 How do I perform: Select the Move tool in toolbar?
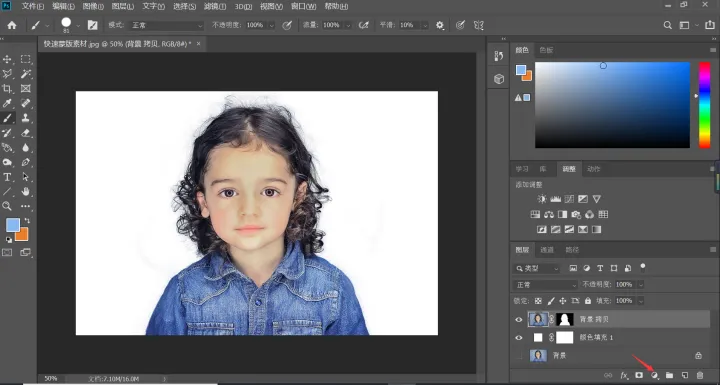(x=7, y=59)
